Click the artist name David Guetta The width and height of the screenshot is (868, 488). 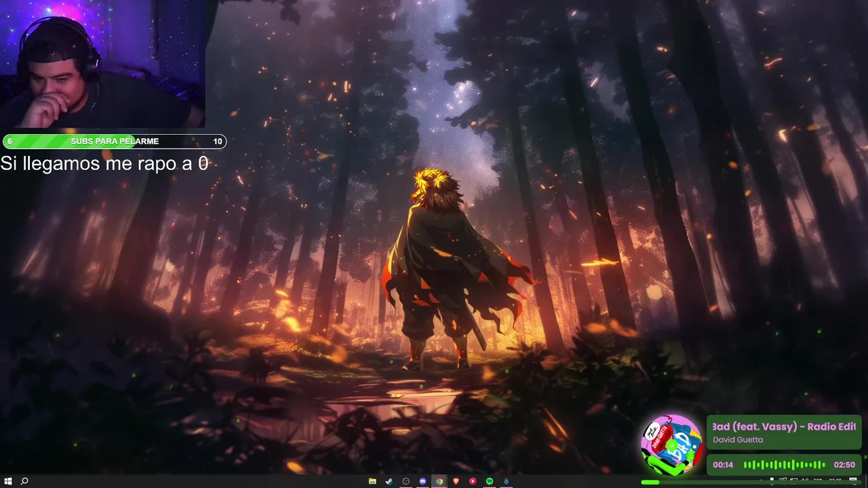pyautogui.click(x=738, y=440)
